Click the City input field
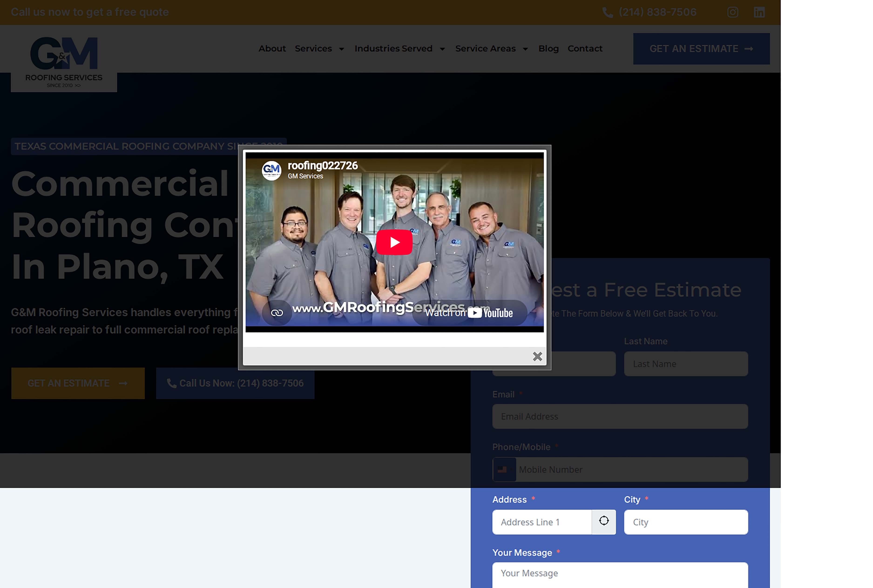This screenshot has width=873, height=588. click(x=686, y=522)
